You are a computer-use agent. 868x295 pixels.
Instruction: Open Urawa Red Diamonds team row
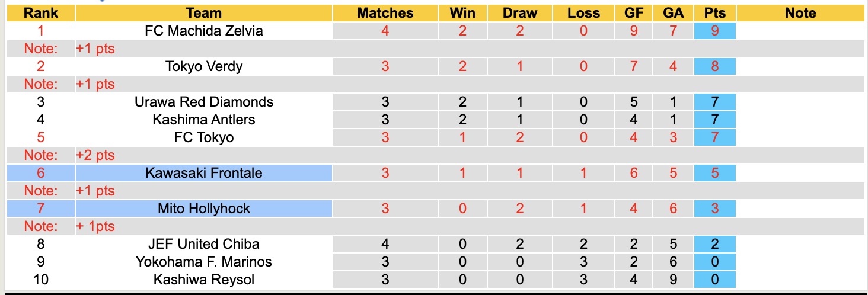point(203,102)
